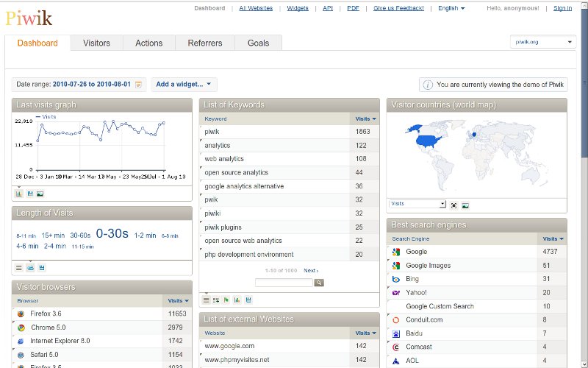
Task: Open the Referrers tab
Action: tap(204, 43)
